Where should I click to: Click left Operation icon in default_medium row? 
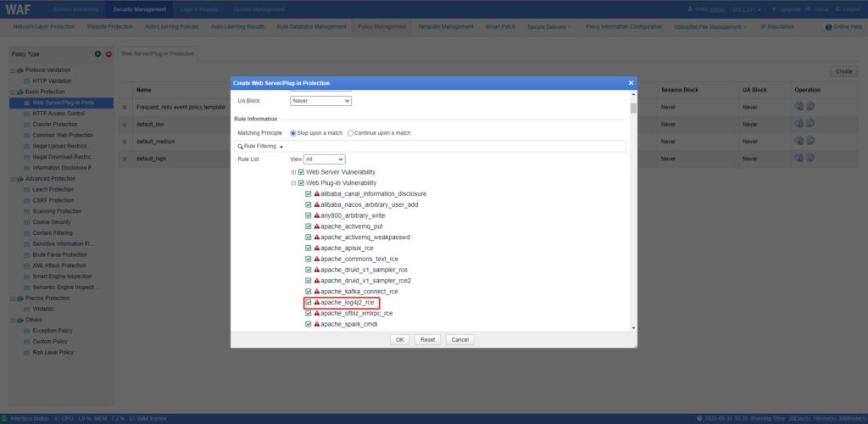click(798, 141)
